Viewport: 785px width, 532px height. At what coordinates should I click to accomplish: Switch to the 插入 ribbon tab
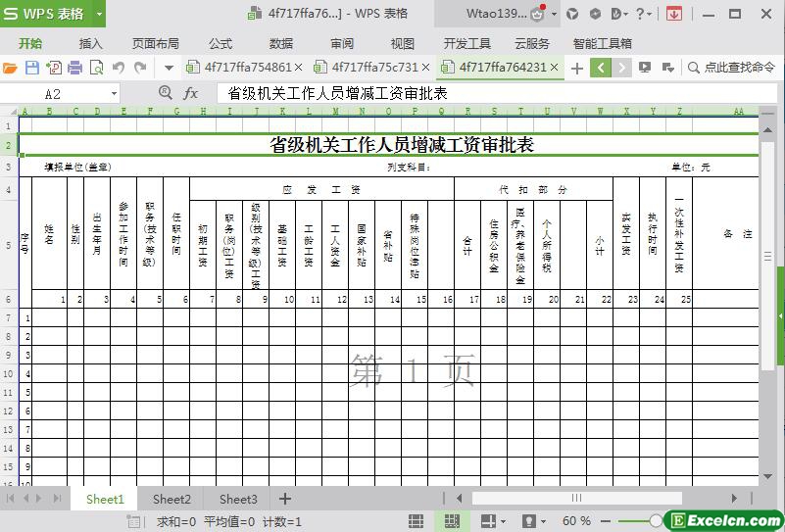click(x=90, y=43)
